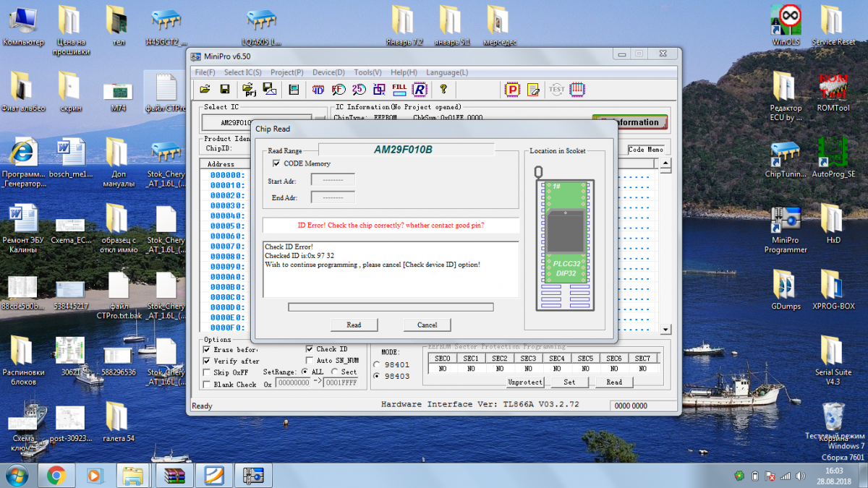This screenshot has height=488, width=868.
Task: Click the 25 toolbar icon
Action: 358,89
